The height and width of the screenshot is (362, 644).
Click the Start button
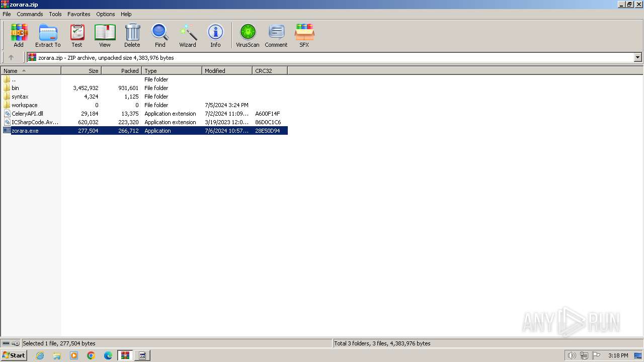(x=14, y=355)
